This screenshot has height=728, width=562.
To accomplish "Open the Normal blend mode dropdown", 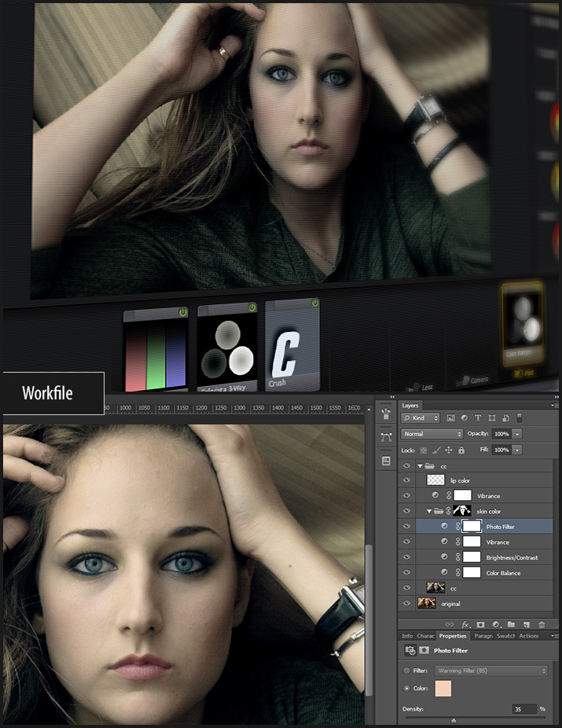I will coord(432,434).
